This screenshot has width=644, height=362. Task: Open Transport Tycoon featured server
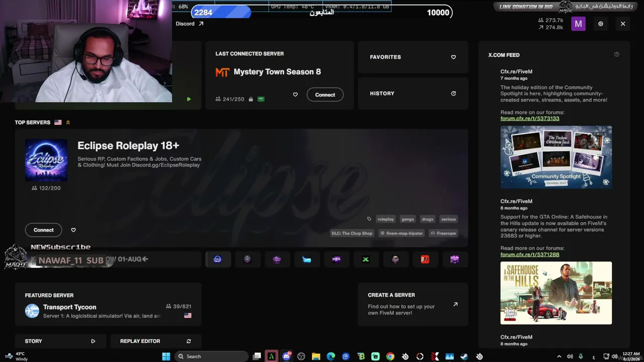(108, 304)
